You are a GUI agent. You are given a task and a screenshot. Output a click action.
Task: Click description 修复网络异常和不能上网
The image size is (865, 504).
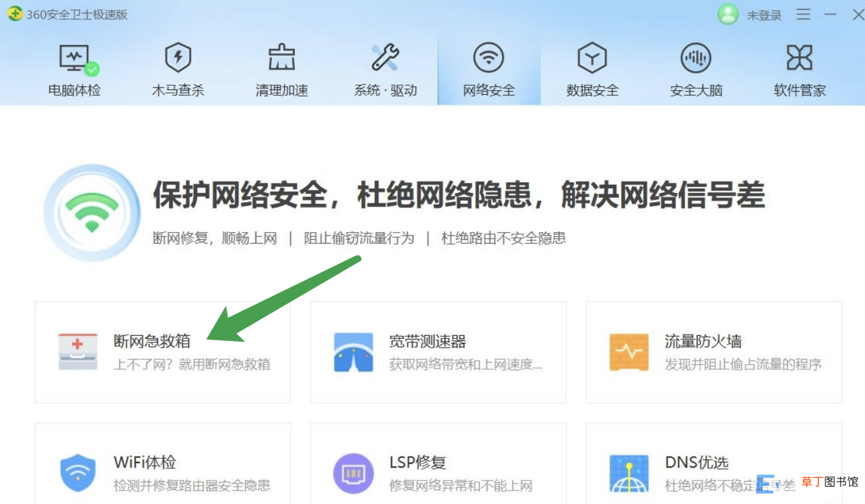point(461,485)
